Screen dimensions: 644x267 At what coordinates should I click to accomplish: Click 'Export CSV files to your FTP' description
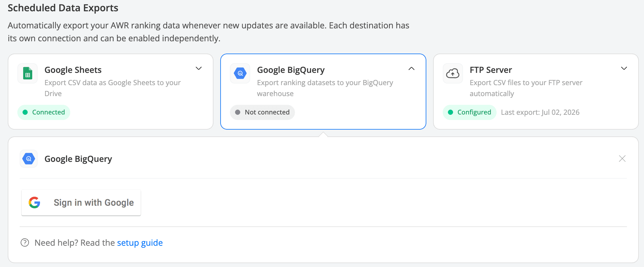(526, 88)
